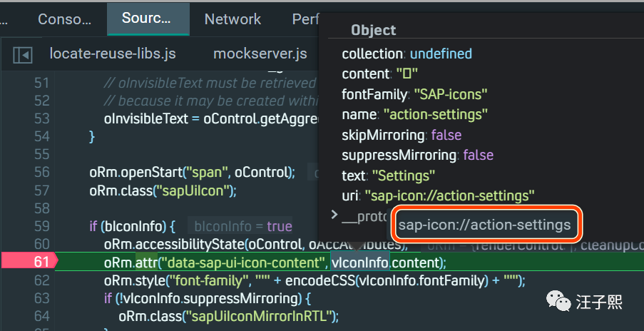Remove the breakpoint on line 61
644x331 pixels.
41,263
